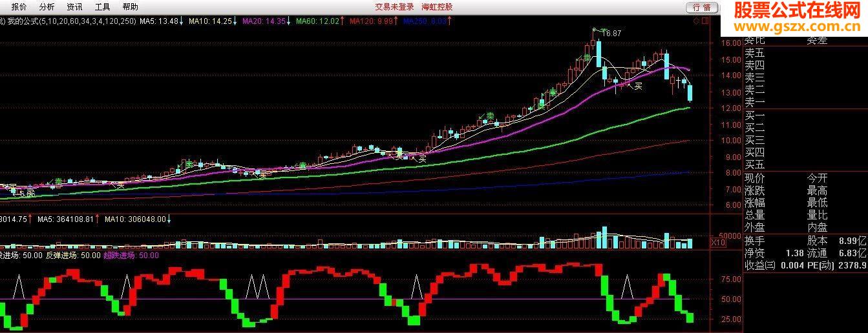
Task: Click the 流通 6.83亿 value
Action: (837, 253)
